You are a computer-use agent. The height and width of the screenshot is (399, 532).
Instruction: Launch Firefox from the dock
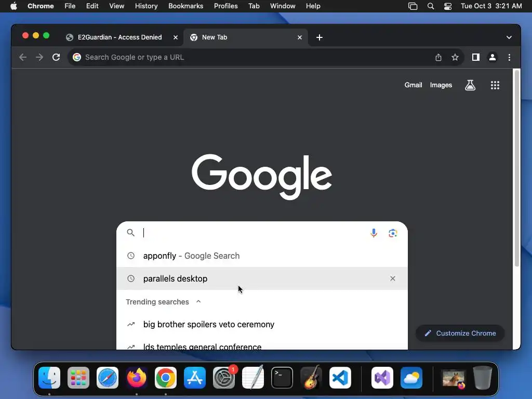point(137,378)
